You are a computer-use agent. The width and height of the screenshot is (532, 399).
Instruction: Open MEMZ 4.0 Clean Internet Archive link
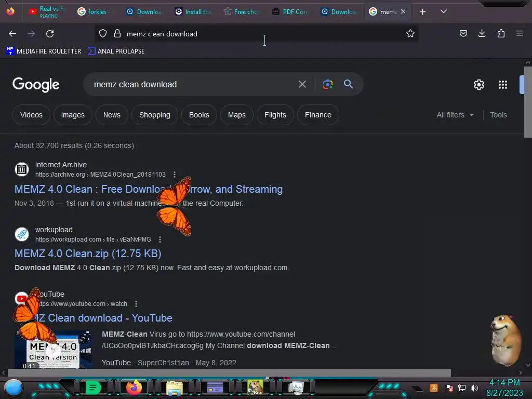[148, 189]
